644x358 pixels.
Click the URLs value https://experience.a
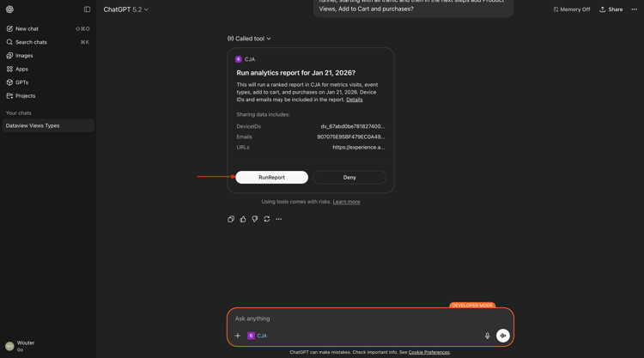359,147
